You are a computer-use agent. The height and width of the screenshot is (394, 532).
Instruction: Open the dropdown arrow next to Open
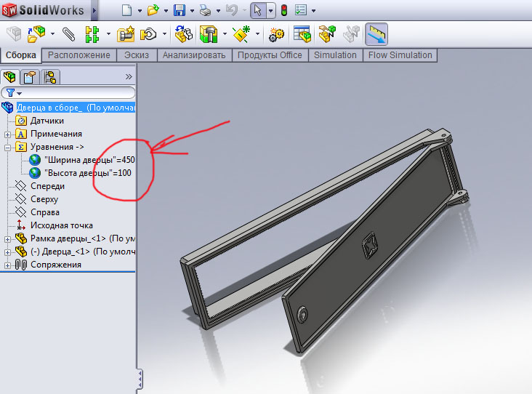(165, 11)
